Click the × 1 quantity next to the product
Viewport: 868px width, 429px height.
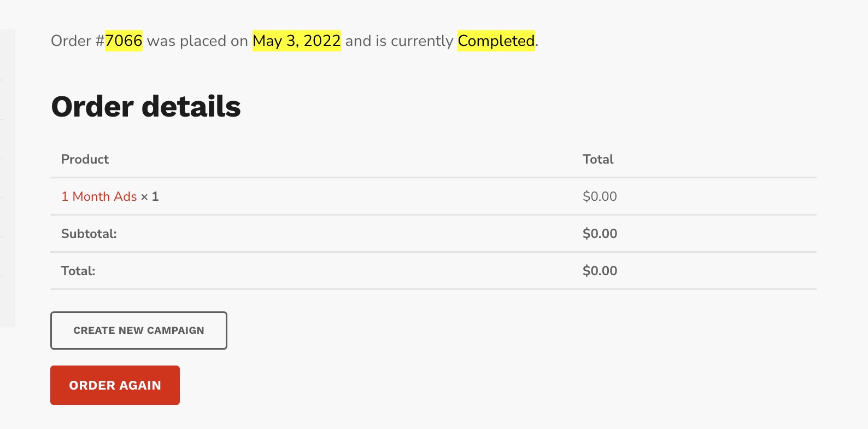click(x=150, y=196)
